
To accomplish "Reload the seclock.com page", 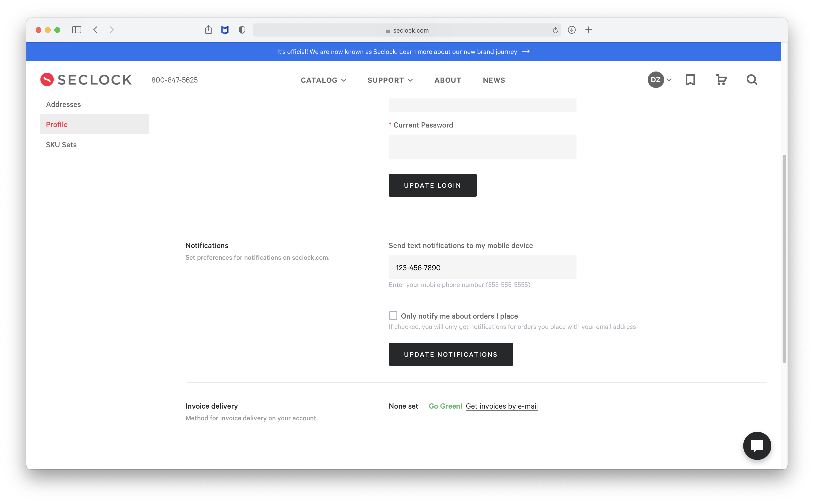I will pos(555,30).
